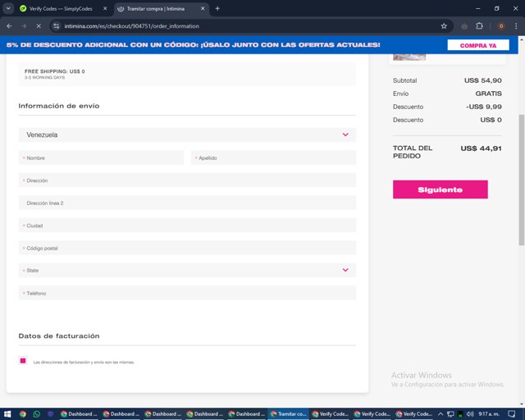Click the GRATIS shipping value
The image size is (525, 420).
pyautogui.click(x=489, y=94)
